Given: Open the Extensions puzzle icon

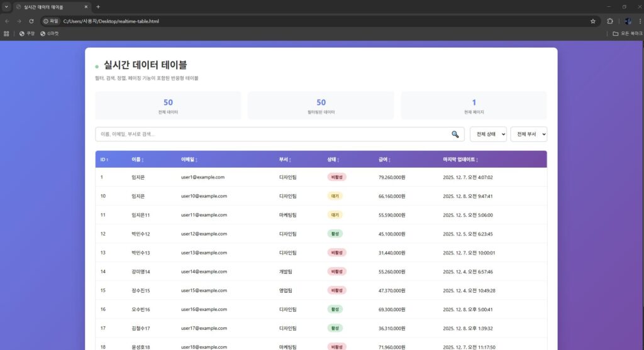Looking at the screenshot, I should coord(610,21).
